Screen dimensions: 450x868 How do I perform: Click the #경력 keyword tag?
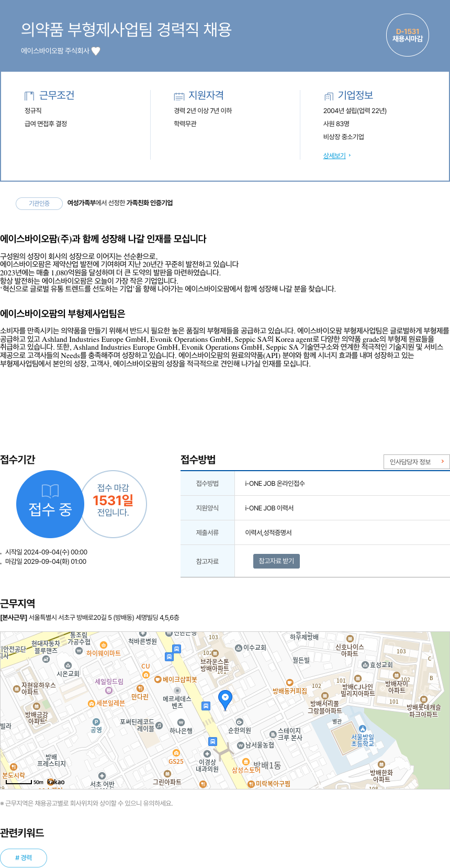tap(24, 858)
